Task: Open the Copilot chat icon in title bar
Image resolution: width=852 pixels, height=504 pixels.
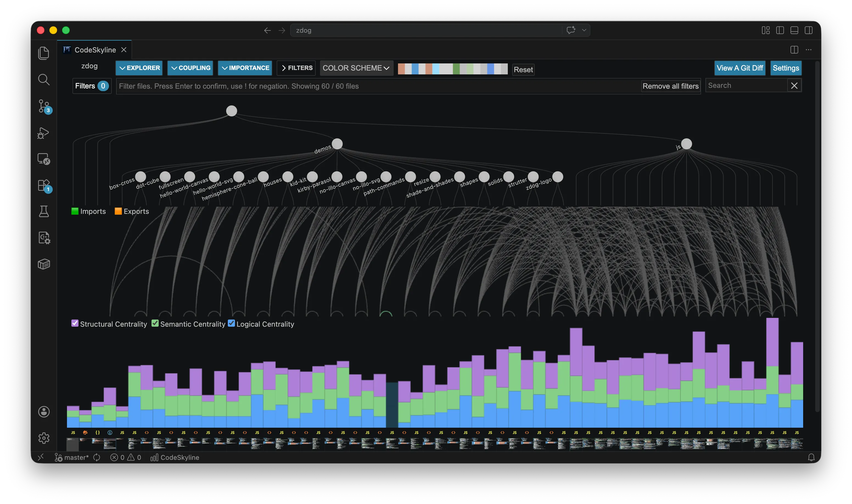Action: click(x=571, y=30)
